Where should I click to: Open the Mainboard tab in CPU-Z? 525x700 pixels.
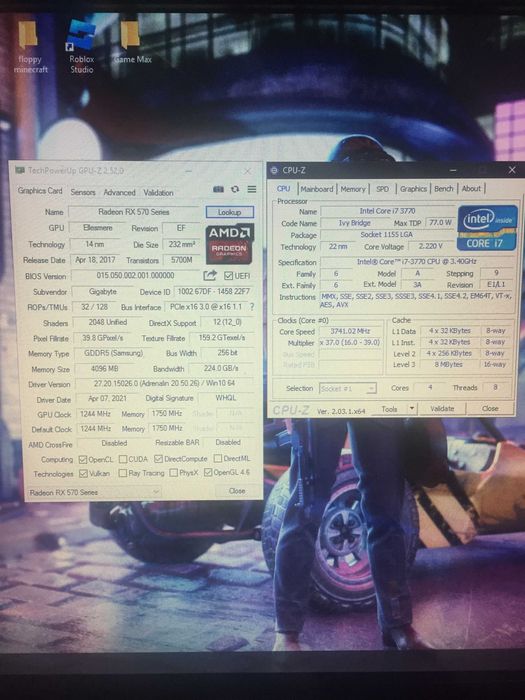[317, 189]
